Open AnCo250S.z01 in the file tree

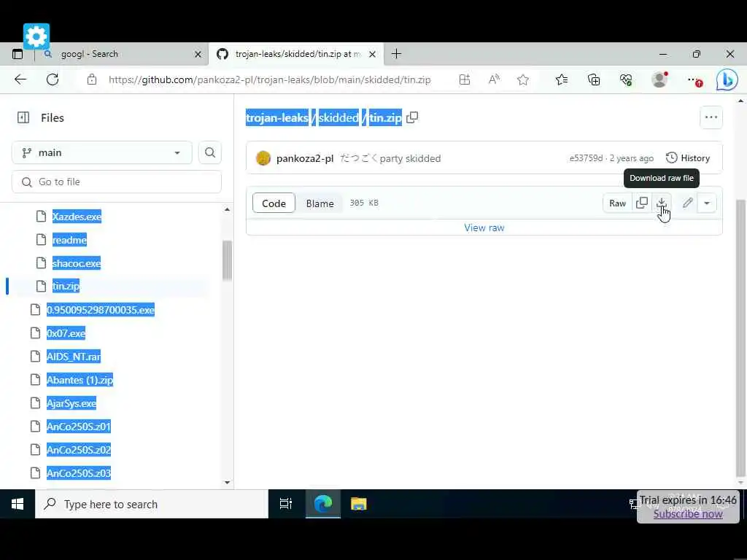coord(79,427)
